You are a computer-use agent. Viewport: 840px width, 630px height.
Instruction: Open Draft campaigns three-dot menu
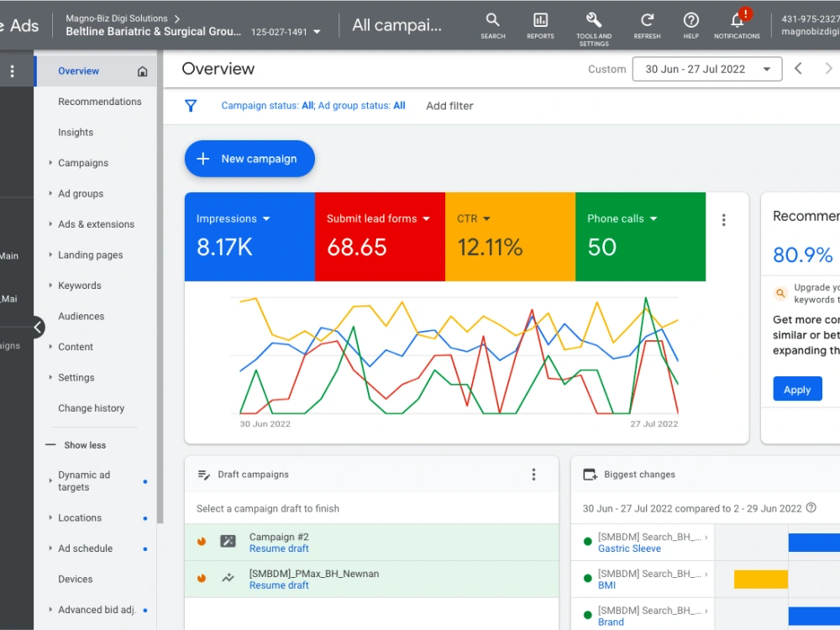tap(533, 474)
